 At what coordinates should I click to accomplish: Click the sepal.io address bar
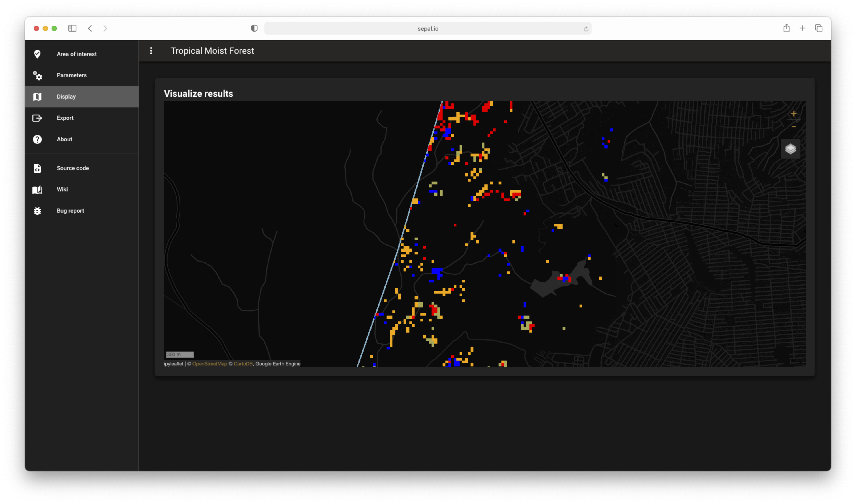tap(428, 28)
